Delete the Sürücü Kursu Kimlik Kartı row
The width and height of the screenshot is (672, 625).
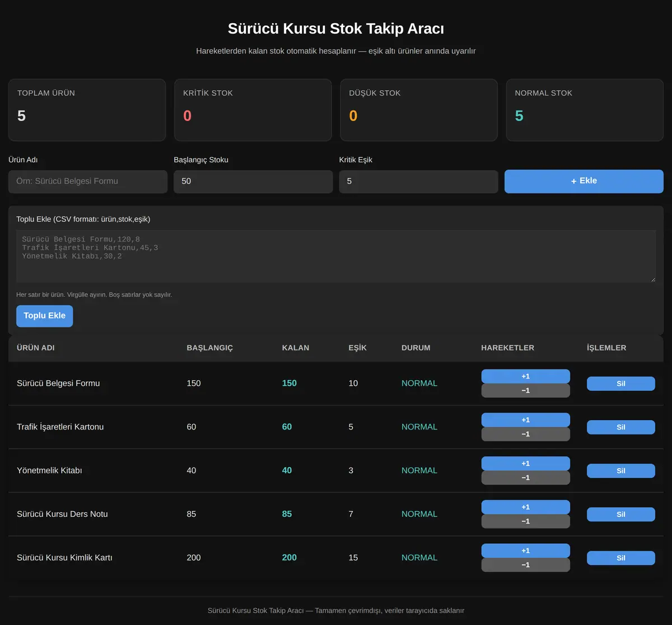pos(621,558)
